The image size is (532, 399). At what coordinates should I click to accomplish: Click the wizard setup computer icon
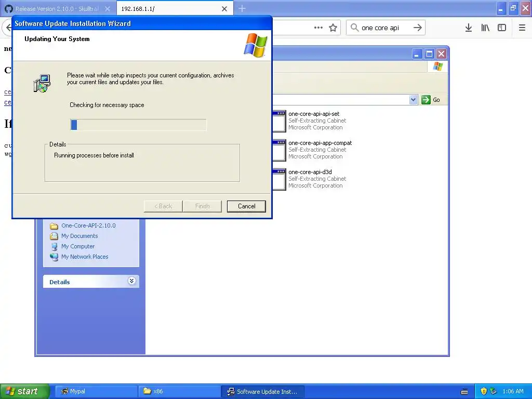(42, 84)
